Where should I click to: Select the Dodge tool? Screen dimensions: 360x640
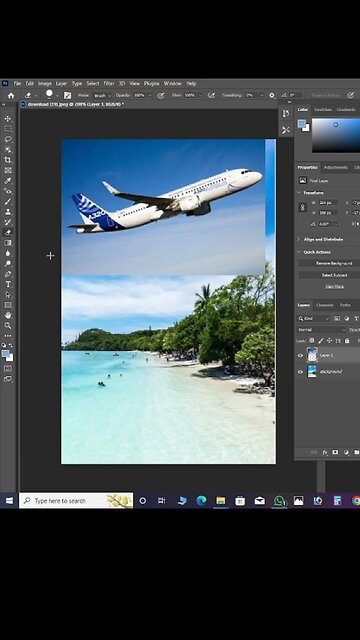[8, 264]
